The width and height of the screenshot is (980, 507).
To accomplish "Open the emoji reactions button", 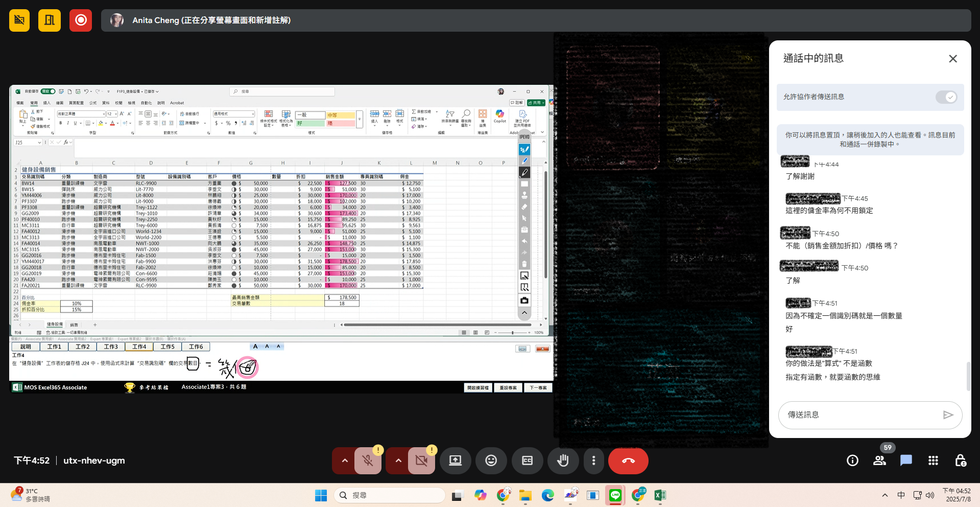I will click(x=491, y=460).
